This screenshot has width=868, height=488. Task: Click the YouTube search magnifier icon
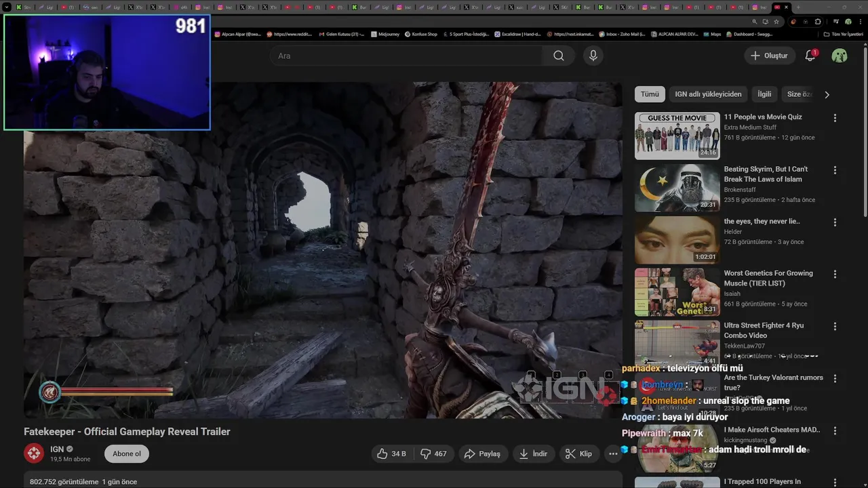click(x=558, y=56)
